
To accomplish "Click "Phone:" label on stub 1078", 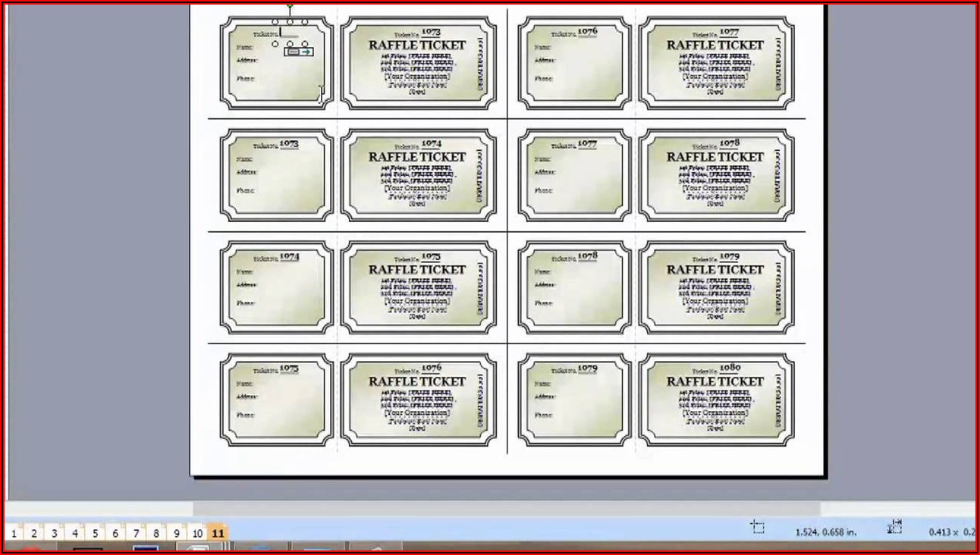I will 544,303.
